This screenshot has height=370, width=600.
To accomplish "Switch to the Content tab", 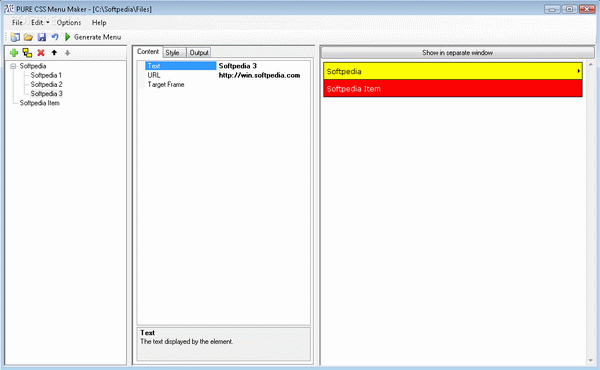I will pyautogui.click(x=148, y=52).
